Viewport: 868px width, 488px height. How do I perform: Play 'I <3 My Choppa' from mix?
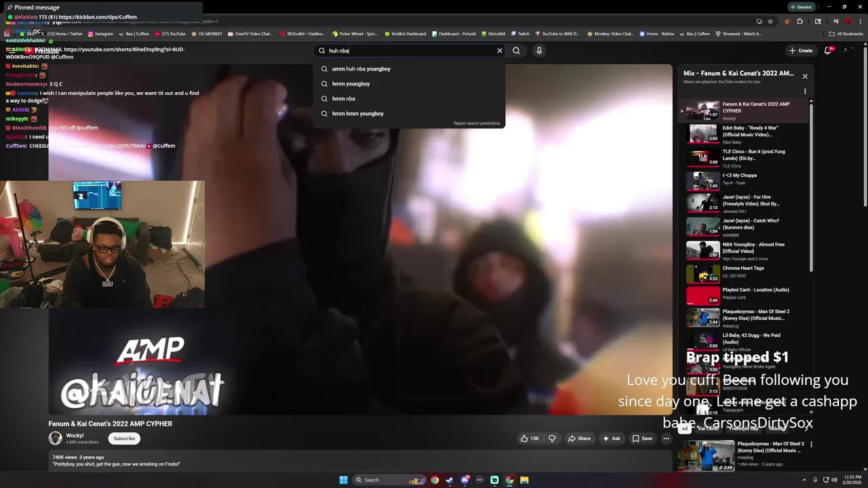(x=745, y=180)
